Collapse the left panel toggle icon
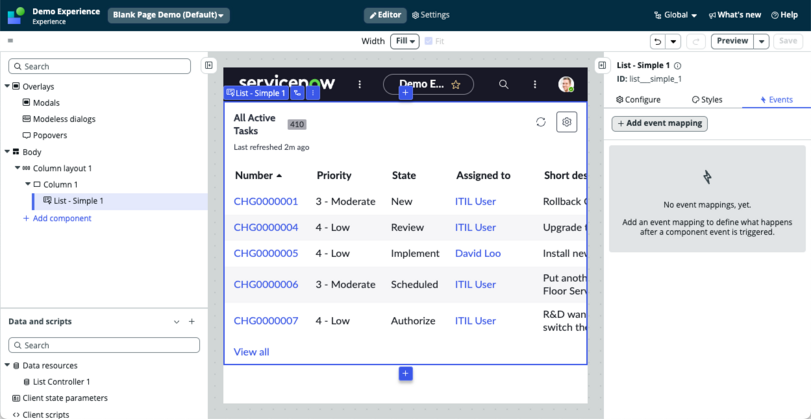Image resolution: width=811 pixels, height=419 pixels. [x=208, y=65]
